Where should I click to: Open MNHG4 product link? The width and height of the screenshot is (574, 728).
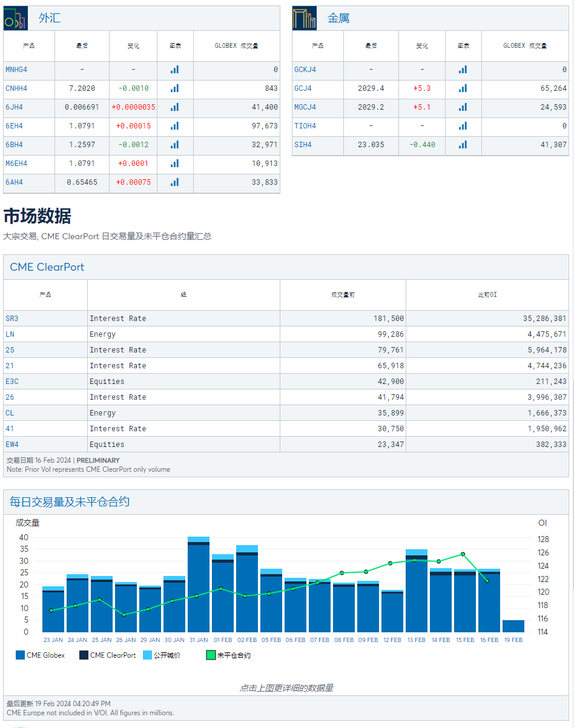(x=16, y=70)
